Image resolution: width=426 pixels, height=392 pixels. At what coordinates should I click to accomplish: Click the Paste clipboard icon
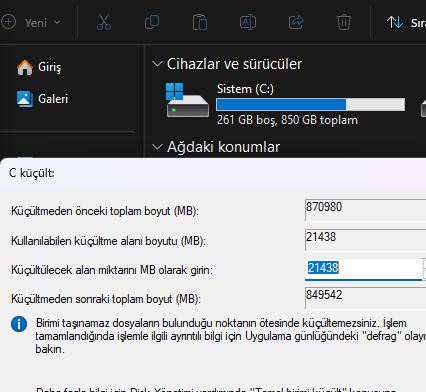[x=200, y=22]
